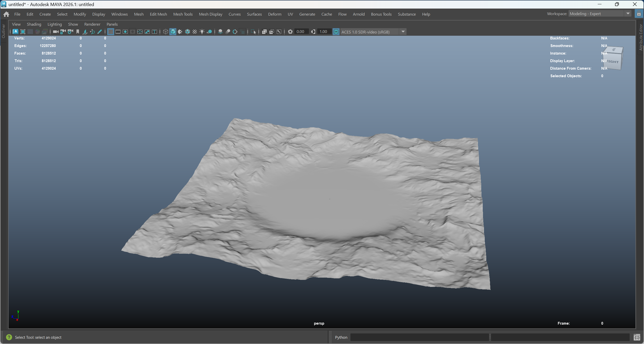Toggle the film gate icon

[118, 32]
